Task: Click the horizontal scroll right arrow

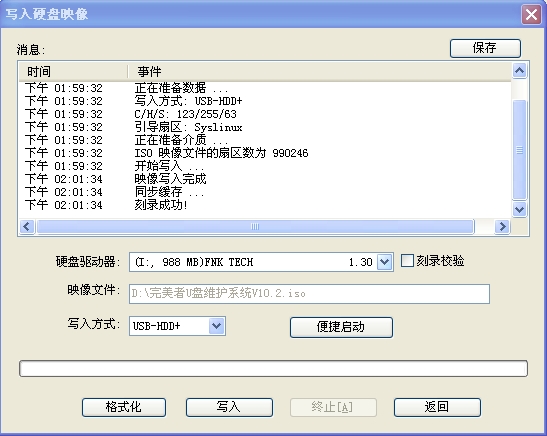Action: click(x=502, y=227)
